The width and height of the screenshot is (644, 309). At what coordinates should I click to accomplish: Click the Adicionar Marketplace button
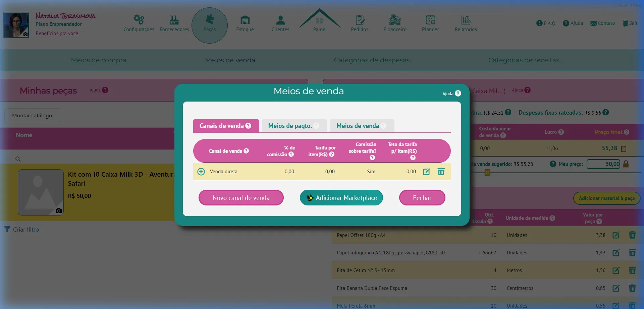[x=341, y=198]
